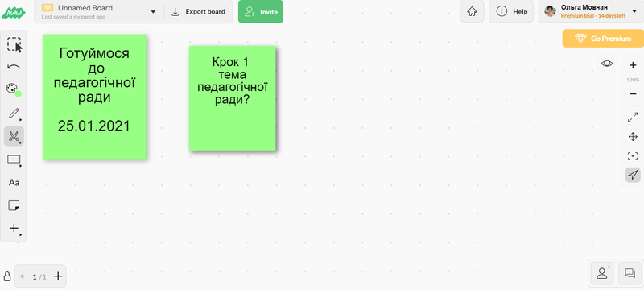The image size is (644, 290).
Task: Expand the Unnamed Board dropdown arrow
Action: pos(153,12)
